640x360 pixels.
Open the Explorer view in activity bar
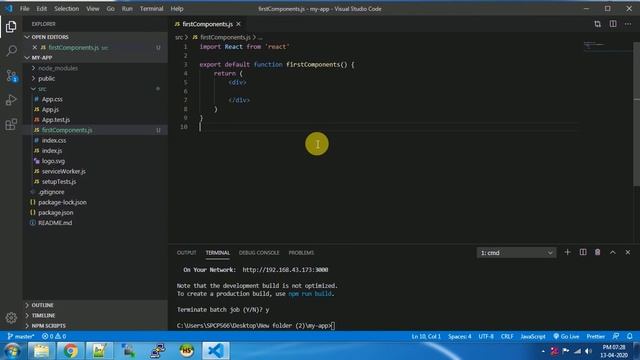click(x=11, y=27)
